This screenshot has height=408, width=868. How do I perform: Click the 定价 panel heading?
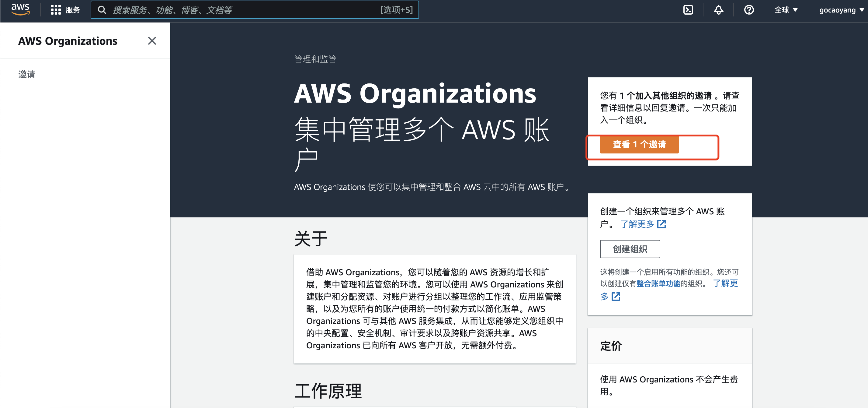[611, 346]
